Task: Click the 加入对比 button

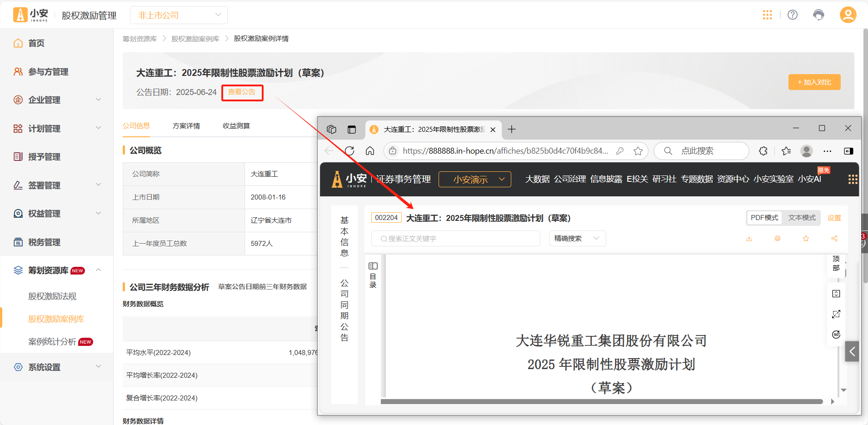Action: click(x=814, y=82)
